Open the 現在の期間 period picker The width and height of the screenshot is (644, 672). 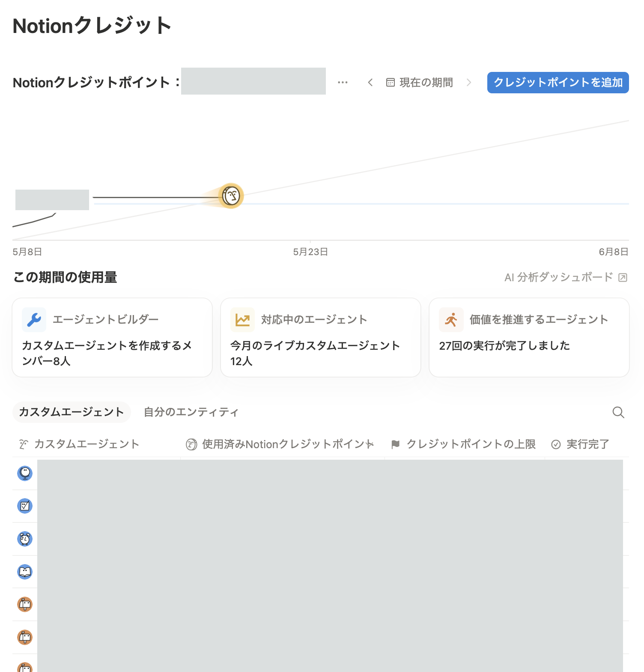coord(420,82)
